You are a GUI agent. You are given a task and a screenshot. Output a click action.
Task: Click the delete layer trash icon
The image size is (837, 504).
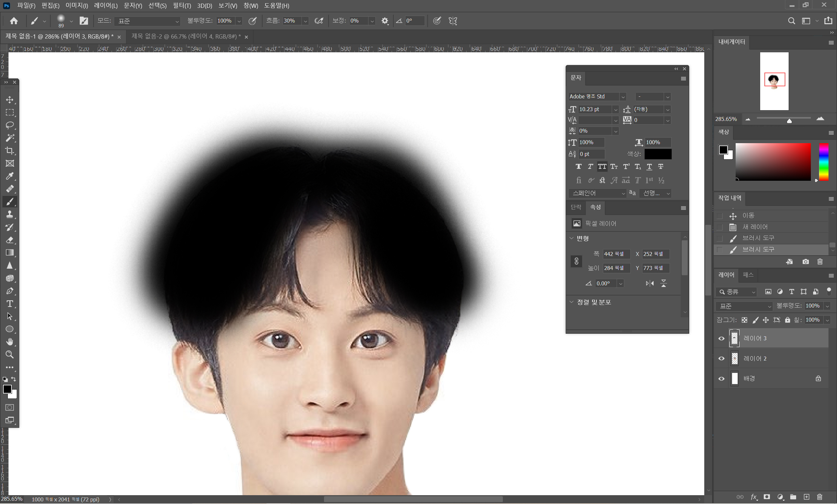tap(819, 497)
